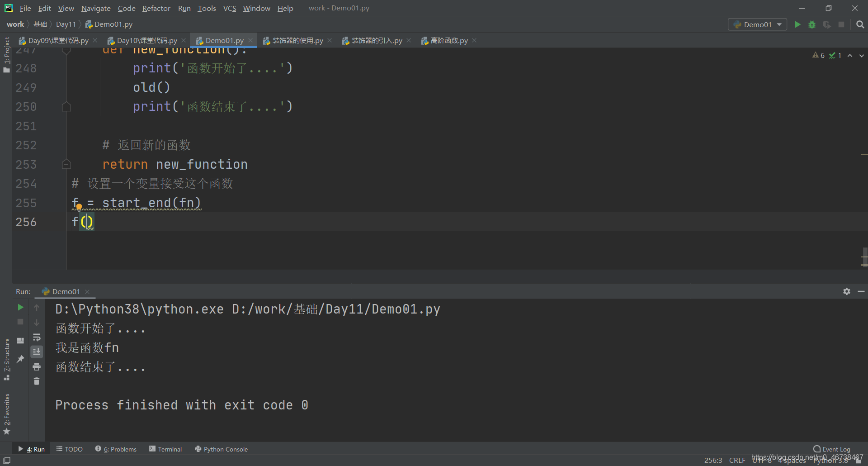Hide the Run tool window with minus icon
The image size is (868, 466).
(x=861, y=291)
